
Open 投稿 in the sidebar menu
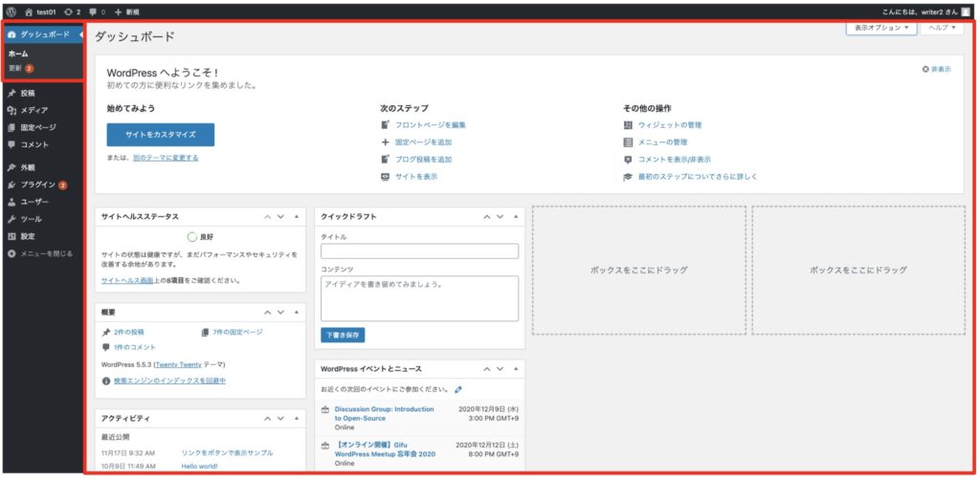28,94
